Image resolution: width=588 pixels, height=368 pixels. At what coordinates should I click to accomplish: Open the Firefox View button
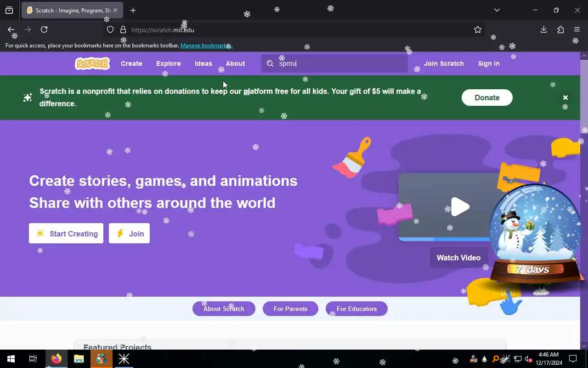[9, 10]
